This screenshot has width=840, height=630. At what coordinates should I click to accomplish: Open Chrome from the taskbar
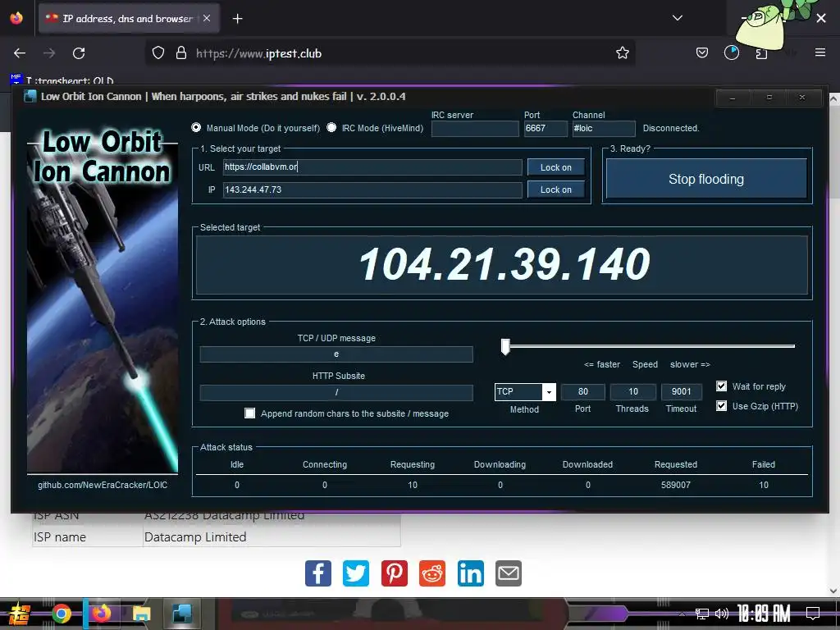[x=62, y=614]
